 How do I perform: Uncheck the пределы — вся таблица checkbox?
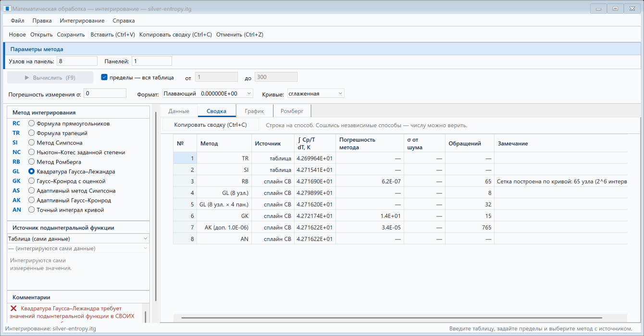point(104,77)
